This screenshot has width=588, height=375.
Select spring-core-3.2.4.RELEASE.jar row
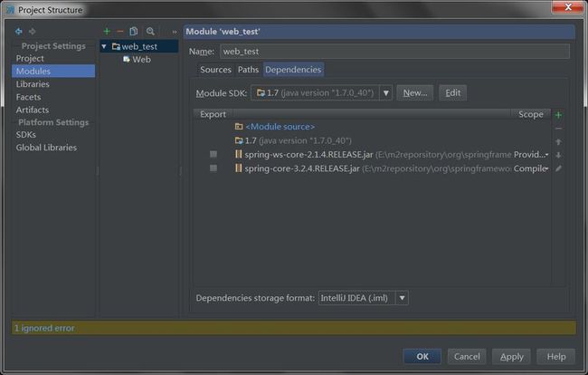372,168
